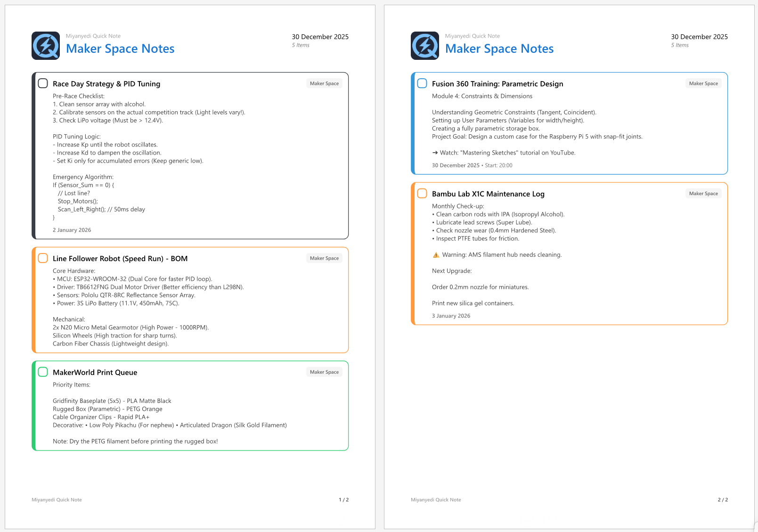Mark Fusion 360 Training note checkbox
This screenshot has width=758, height=532.
pos(422,83)
